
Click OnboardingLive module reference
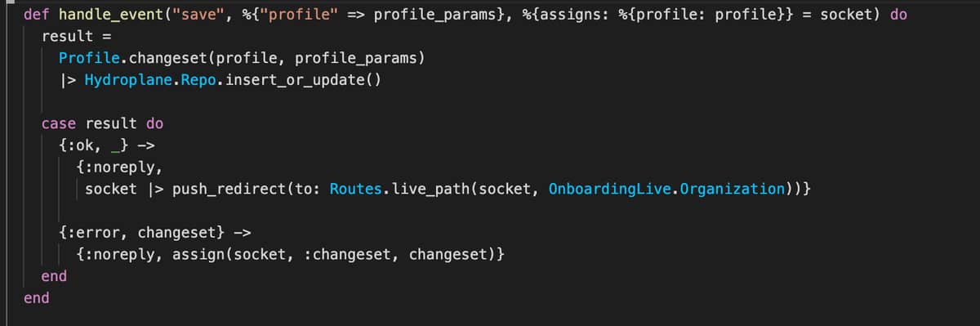coord(611,189)
